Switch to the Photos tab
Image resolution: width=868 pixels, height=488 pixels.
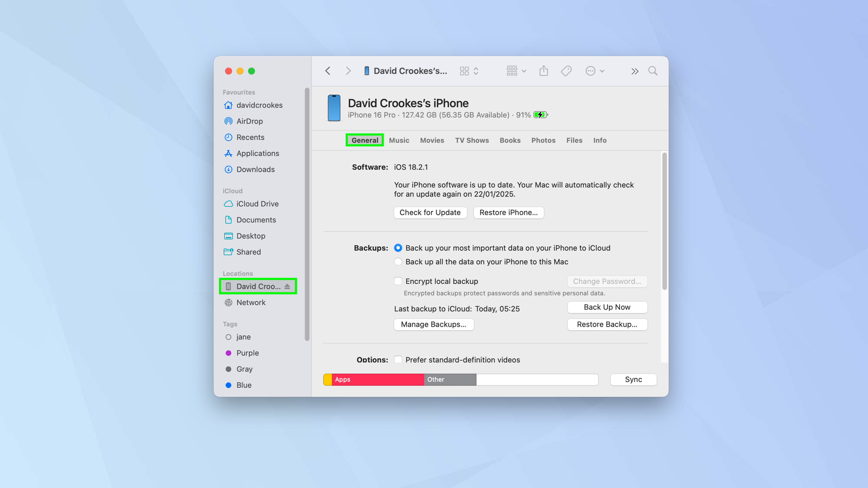click(x=542, y=140)
